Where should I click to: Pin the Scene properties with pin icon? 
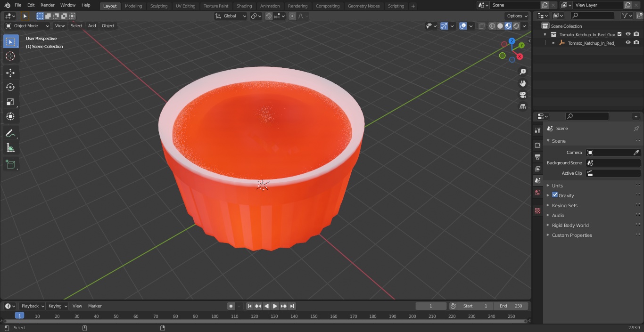tap(636, 129)
